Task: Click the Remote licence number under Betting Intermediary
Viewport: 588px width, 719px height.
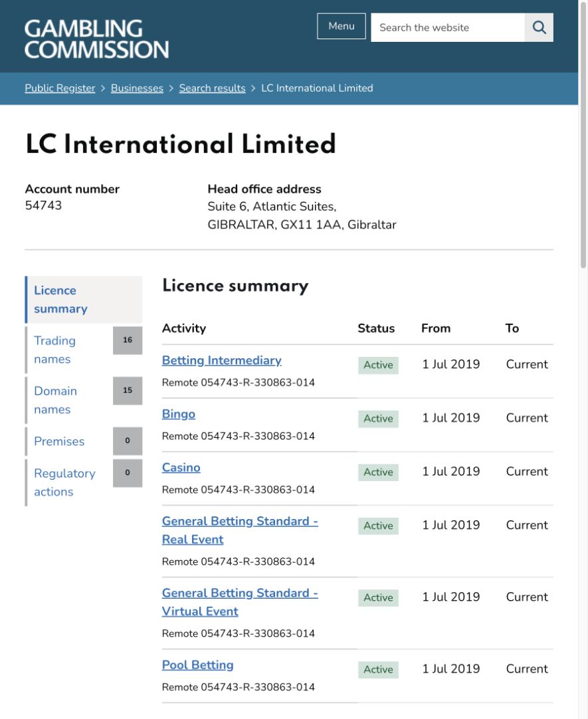Action: (239, 383)
